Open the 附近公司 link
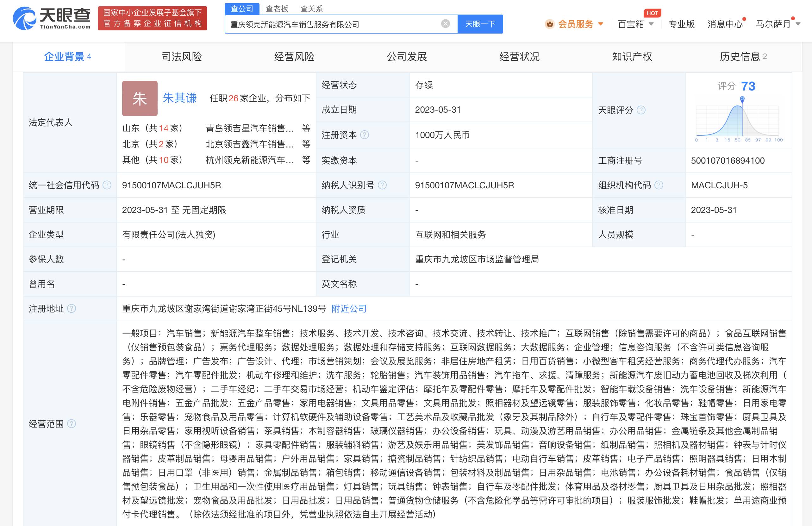 pyautogui.click(x=349, y=308)
